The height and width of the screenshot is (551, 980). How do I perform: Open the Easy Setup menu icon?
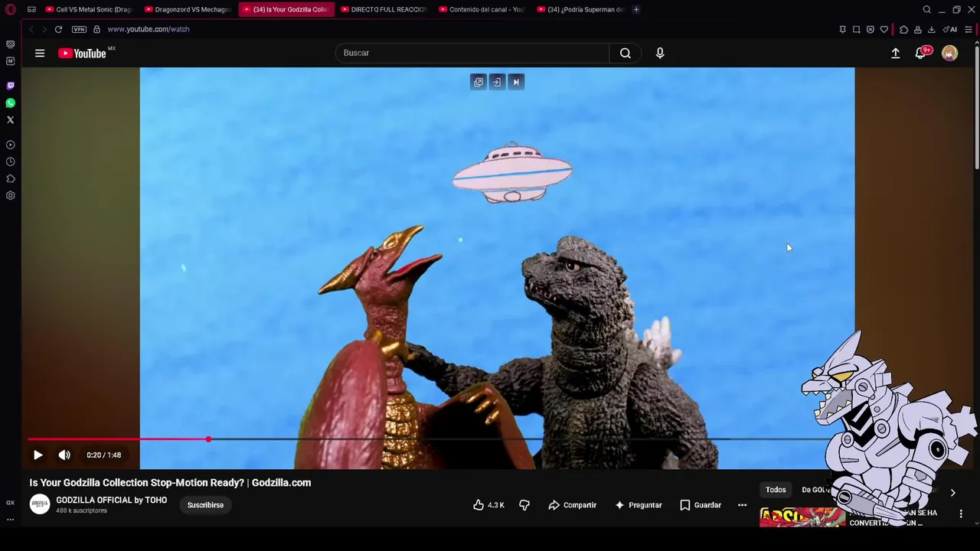point(969,29)
